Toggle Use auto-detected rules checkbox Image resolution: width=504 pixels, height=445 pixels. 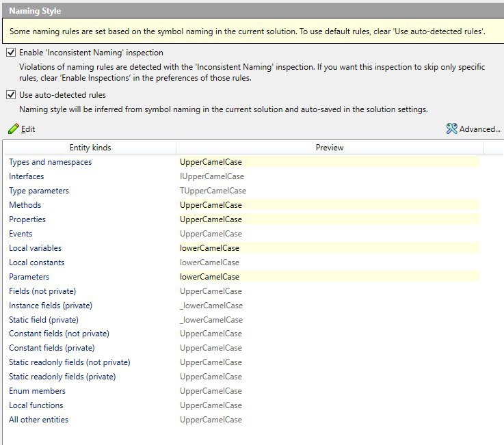pos(11,95)
